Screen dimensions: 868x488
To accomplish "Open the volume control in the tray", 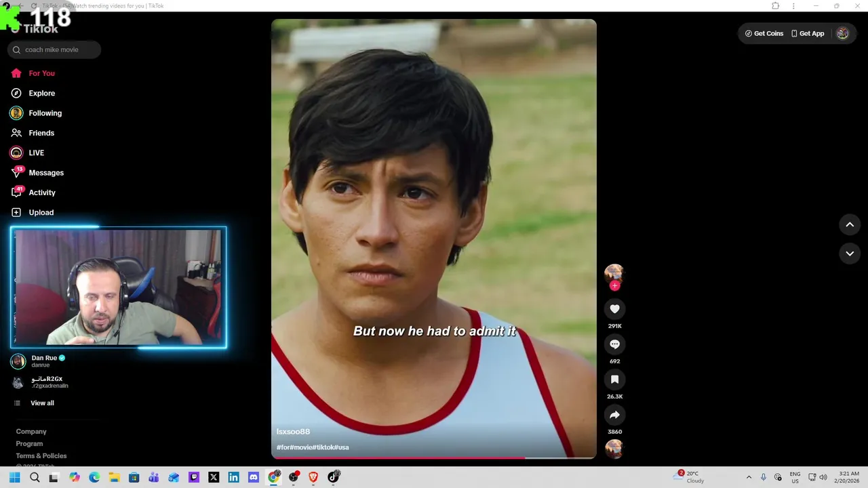I will tap(824, 477).
